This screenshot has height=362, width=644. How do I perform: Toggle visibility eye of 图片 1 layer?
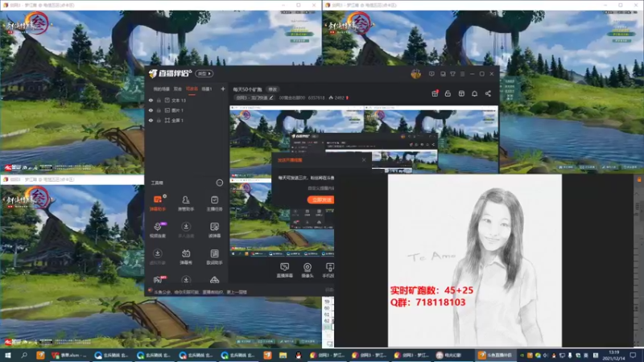(151, 110)
